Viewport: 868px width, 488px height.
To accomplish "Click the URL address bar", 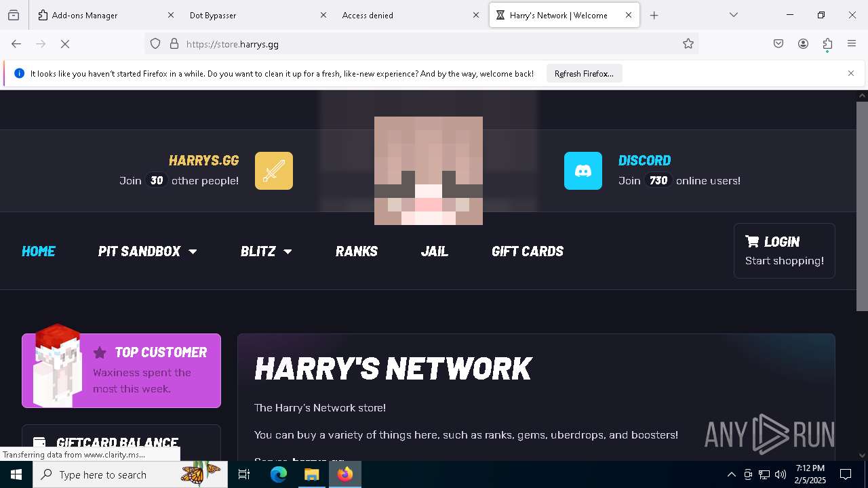I will pos(420,44).
